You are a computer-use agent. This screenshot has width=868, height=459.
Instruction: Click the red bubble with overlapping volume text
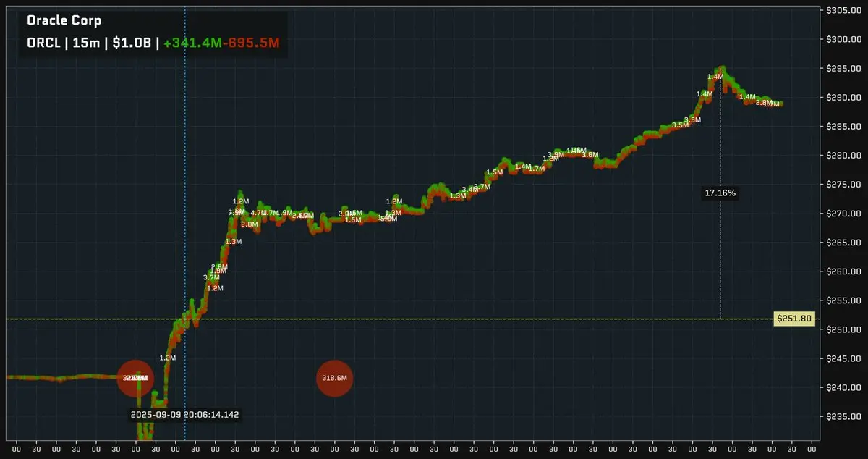135,378
